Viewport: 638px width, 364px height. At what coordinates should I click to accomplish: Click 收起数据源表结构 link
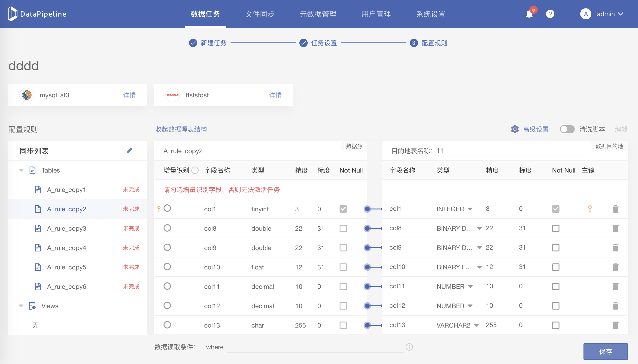tap(181, 129)
